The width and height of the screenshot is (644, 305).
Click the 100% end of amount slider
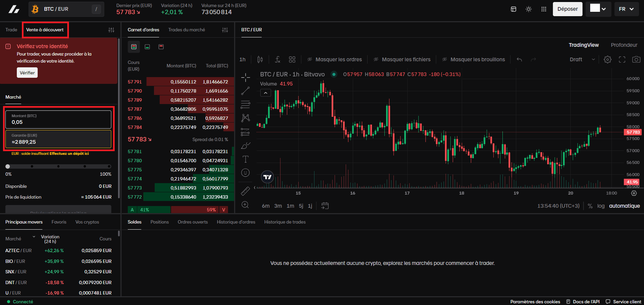point(109,166)
